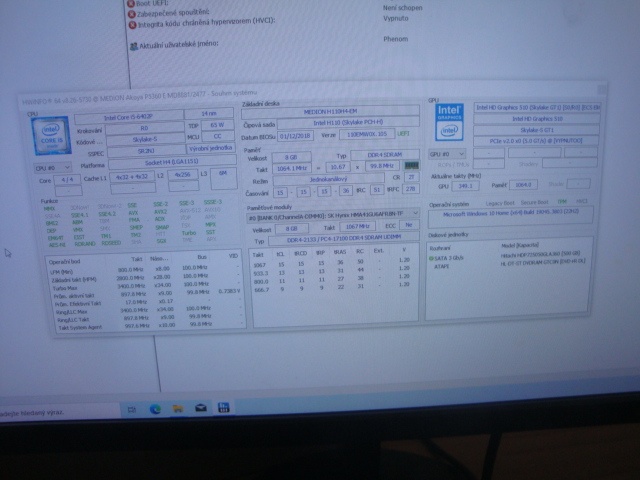Click the Microsoft Windows 10 Home OS field

click(x=510, y=215)
